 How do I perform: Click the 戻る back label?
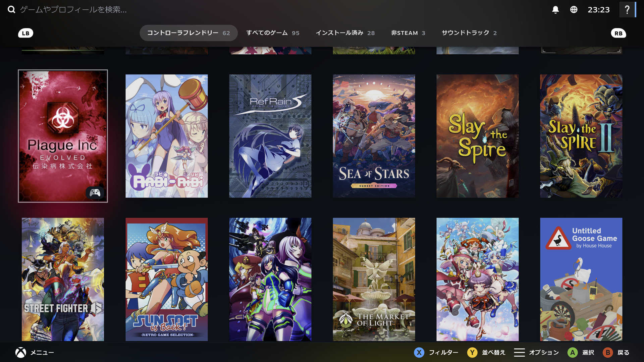click(x=623, y=353)
